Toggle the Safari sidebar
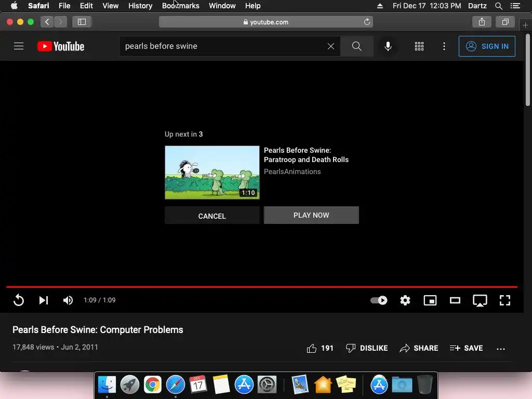This screenshot has height=399, width=532. [82, 22]
